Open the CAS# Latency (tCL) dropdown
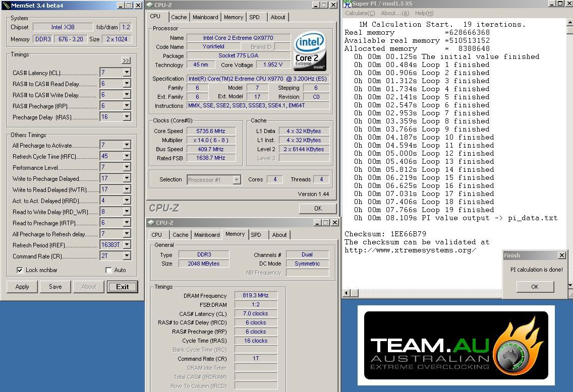The image size is (573, 392). coord(127,72)
